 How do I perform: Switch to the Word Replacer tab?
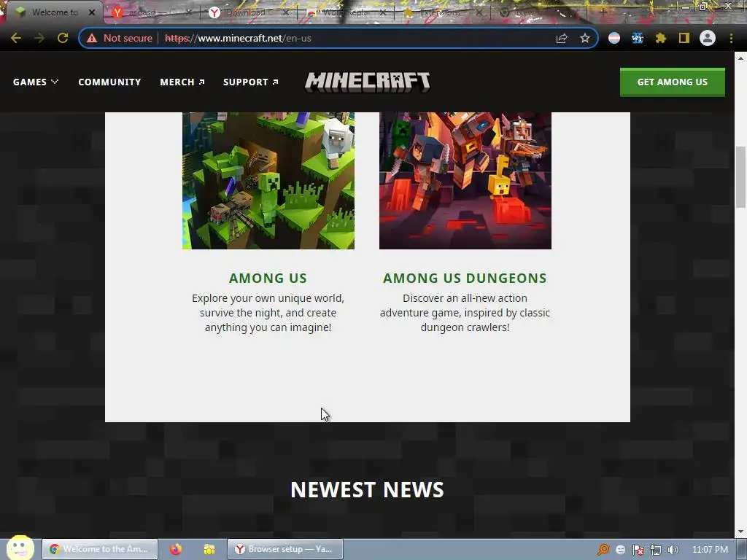point(345,12)
